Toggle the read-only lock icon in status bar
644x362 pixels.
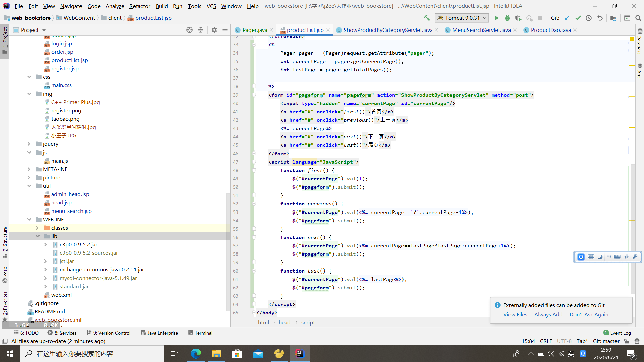tap(626, 341)
